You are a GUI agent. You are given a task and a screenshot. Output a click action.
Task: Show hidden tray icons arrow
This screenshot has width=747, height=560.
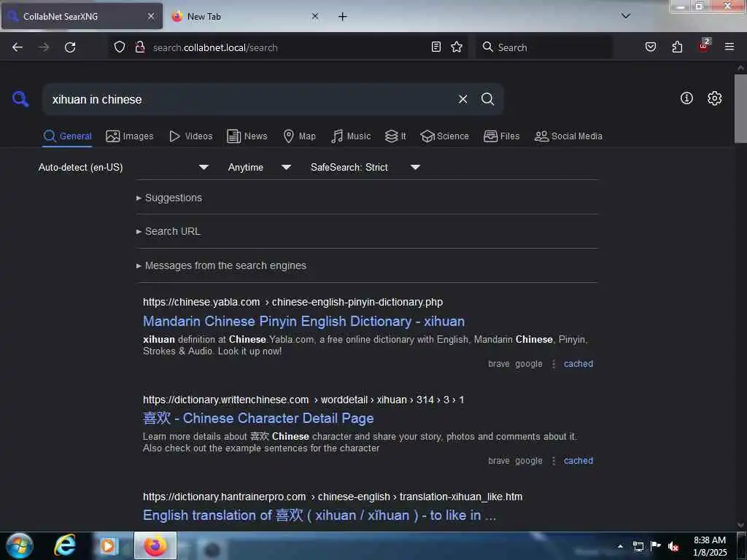coord(620,546)
